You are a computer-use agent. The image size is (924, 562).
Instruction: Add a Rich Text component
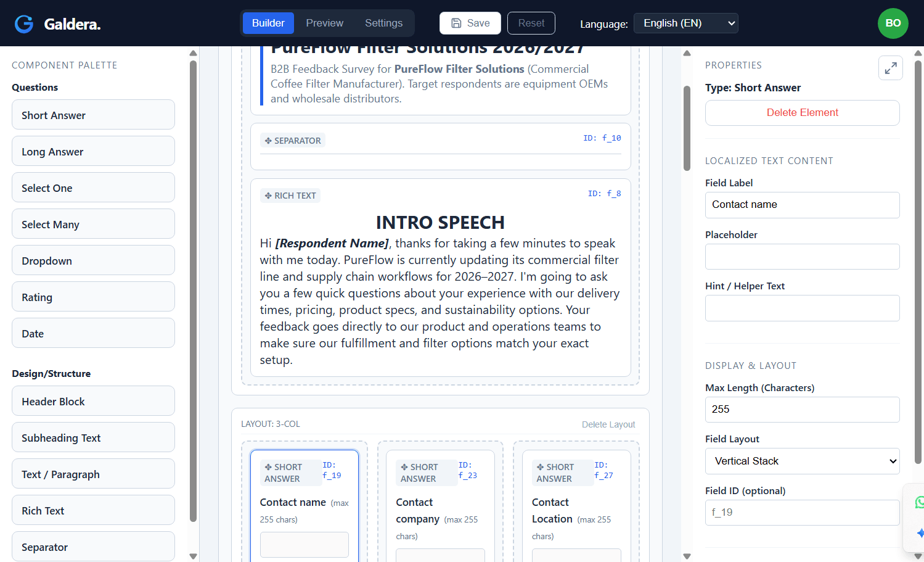click(x=93, y=510)
